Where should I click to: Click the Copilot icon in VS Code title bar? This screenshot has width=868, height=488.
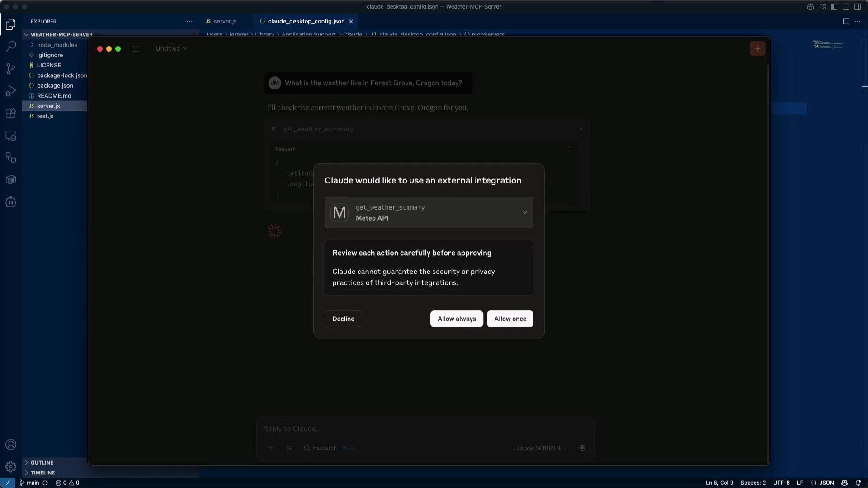tap(811, 7)
